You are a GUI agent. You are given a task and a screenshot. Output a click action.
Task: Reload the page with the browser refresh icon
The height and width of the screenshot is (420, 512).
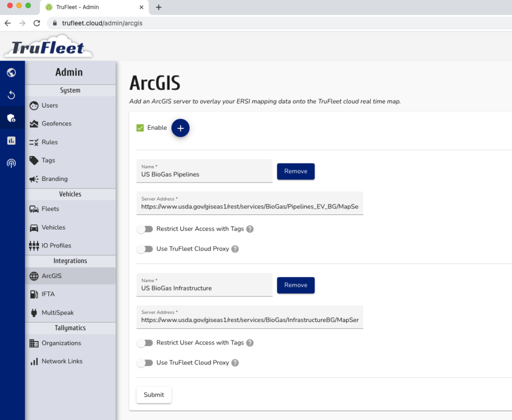tap(37, 23)
